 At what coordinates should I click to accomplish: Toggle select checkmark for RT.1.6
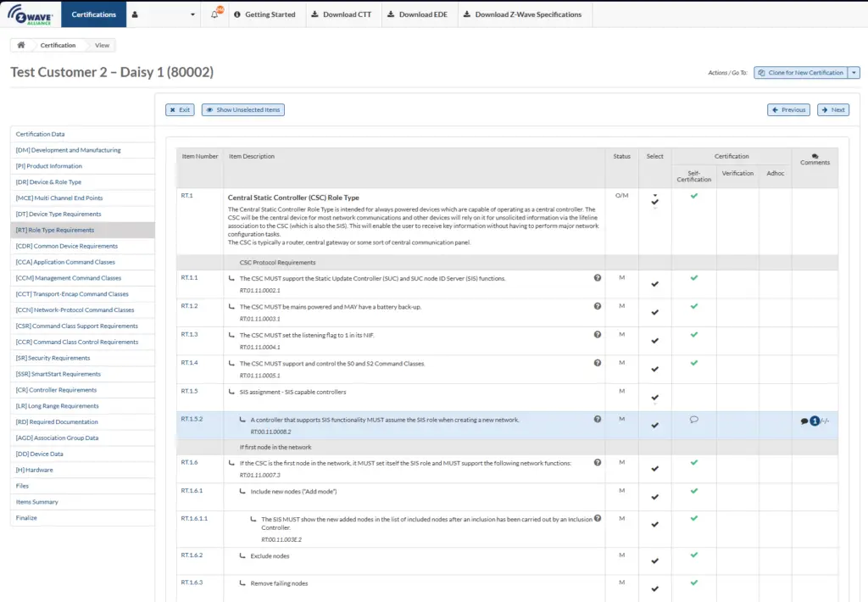655,469
